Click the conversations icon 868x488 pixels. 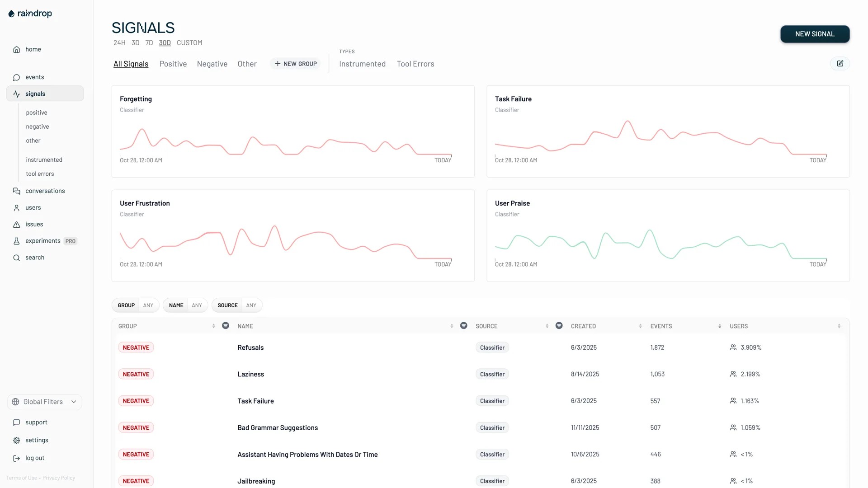coord(17,191)
